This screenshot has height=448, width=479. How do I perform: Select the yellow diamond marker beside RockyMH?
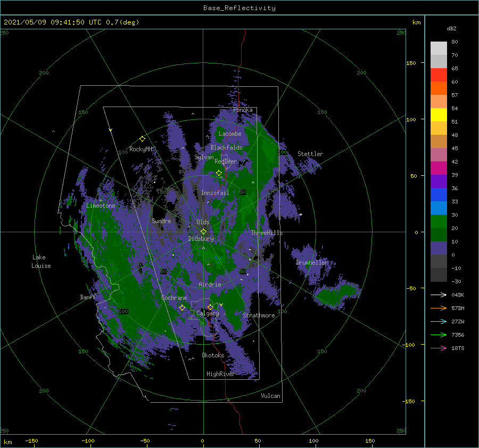(142, 139)
